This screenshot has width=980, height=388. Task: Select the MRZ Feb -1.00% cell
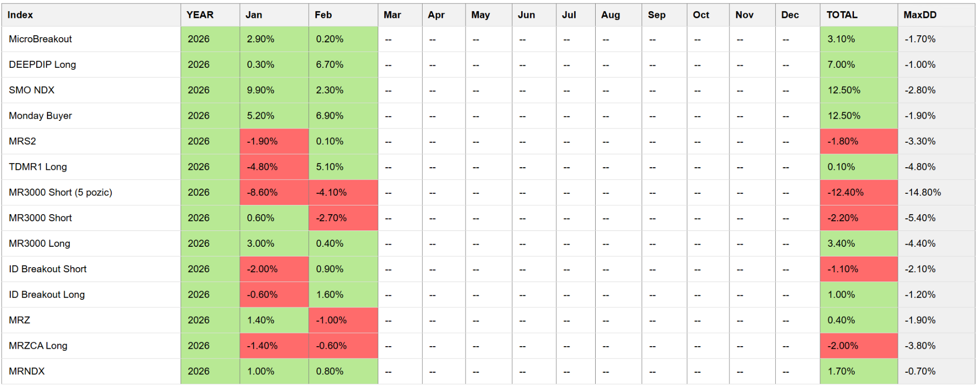(x=331, y=320)
